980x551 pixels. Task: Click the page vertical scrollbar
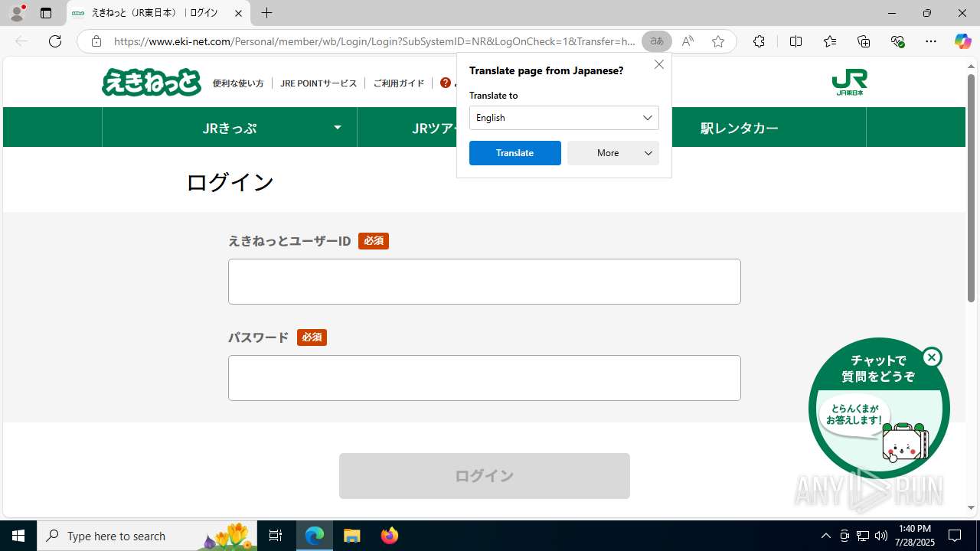[971, 187]
